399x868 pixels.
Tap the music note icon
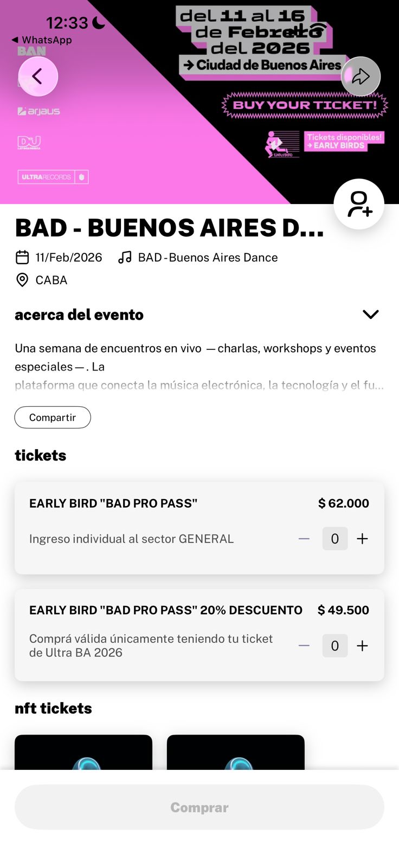[x=125, y=257]
